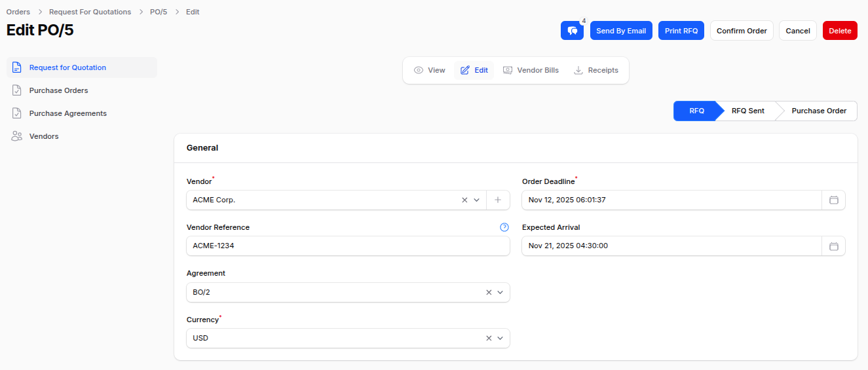The image size is (868, 370).
Task: Open the Expected Arrival calendar picker
Action: pyautogui.click(x=834, y=246)
